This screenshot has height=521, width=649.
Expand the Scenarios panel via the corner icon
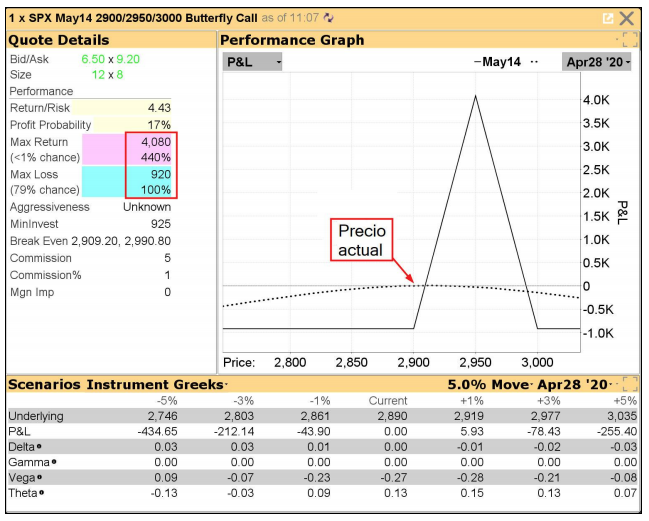tap(629, 384)
